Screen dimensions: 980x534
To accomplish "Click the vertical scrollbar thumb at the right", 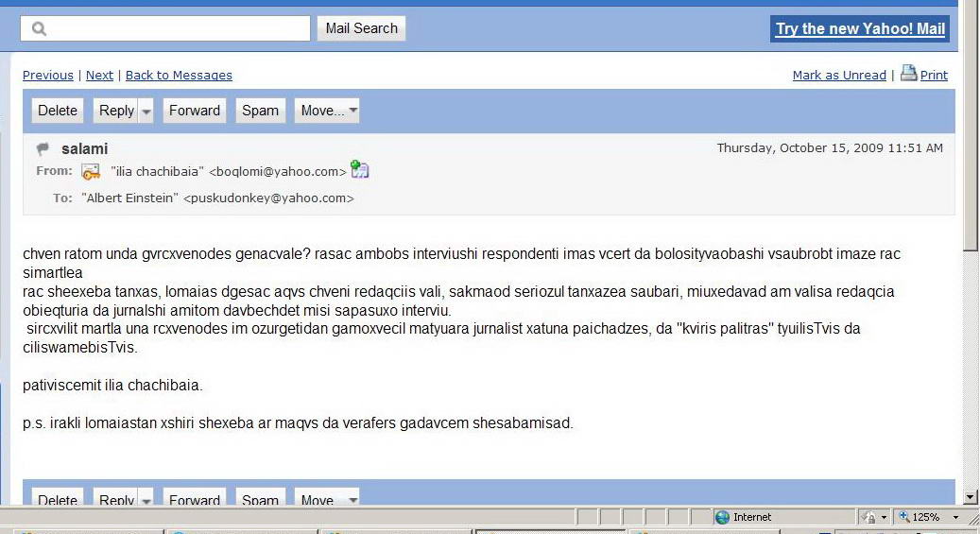I will click(971, 127).
